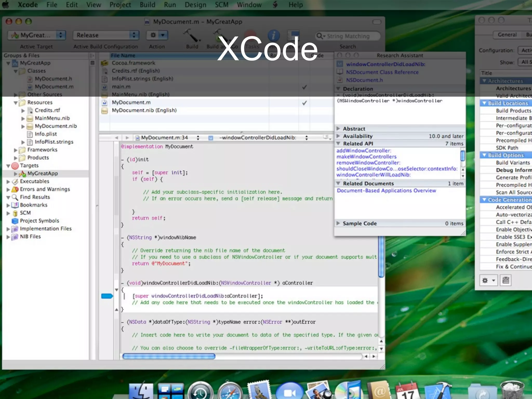Open Time Machine from the Dock
This screenshot has height=399, width=532.
tap(200, 391)
